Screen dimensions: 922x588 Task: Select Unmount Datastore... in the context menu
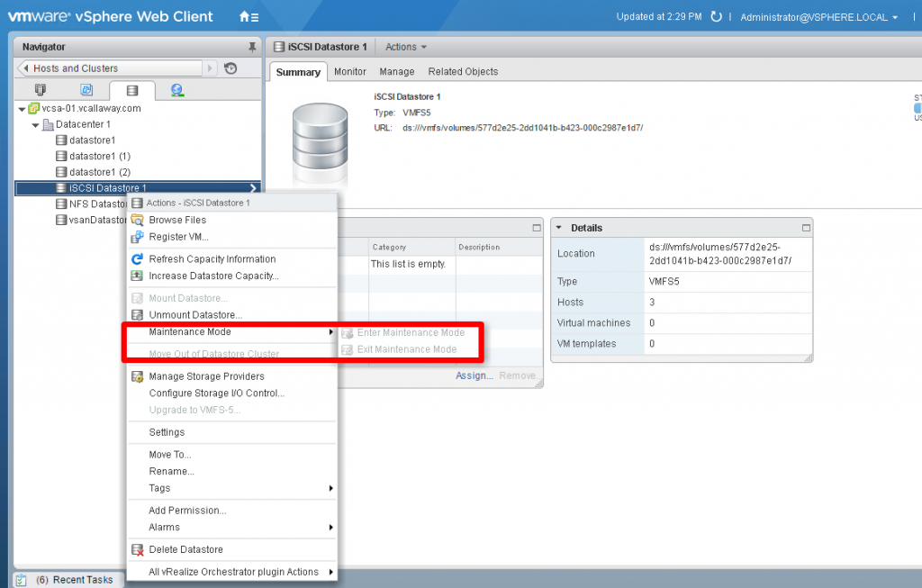click(195, 315)
